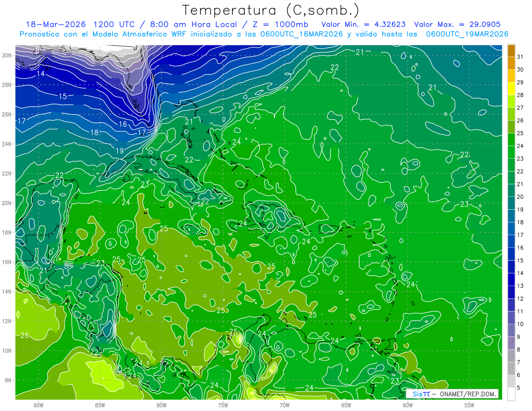Click the 18N latitude axis label
Viewport: 532px width, 411px height.
click(x=7, y=232)
